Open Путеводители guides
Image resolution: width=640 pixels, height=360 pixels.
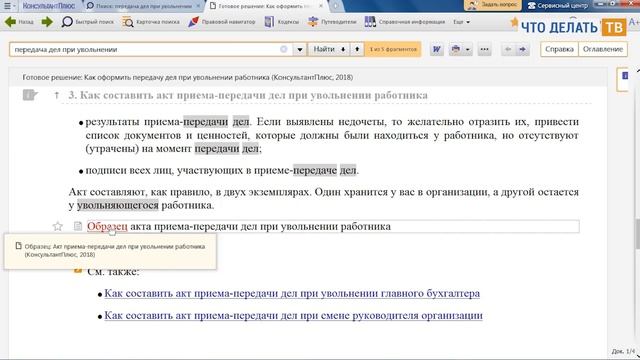point(332,22)
